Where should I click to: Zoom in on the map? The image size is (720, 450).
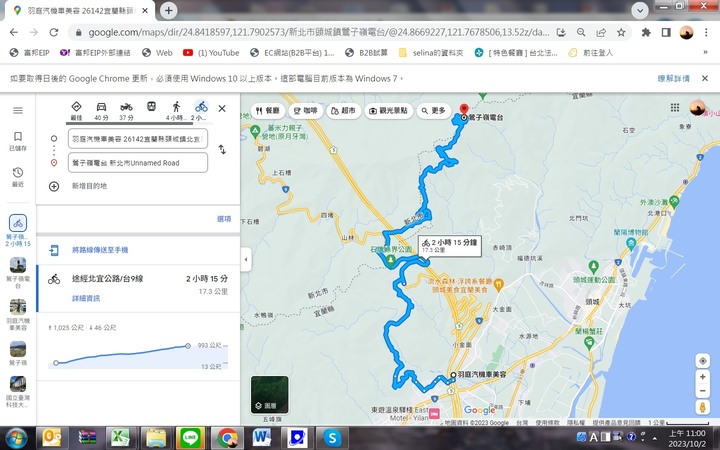pyautogui.click(x=703, y=377)
